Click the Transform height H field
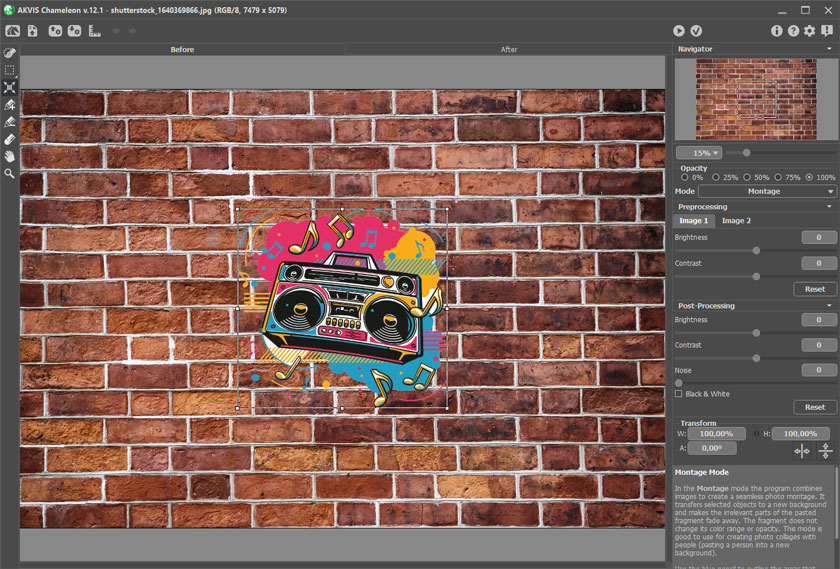The height and width of the screenshot is (569, 840). pos(801,433)
